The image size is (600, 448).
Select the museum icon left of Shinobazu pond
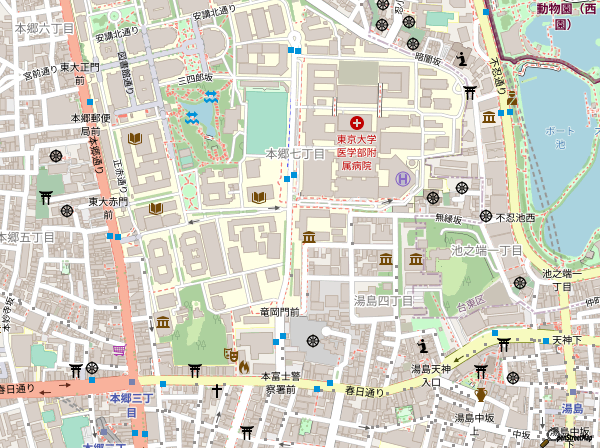click(x=488, y=117)
